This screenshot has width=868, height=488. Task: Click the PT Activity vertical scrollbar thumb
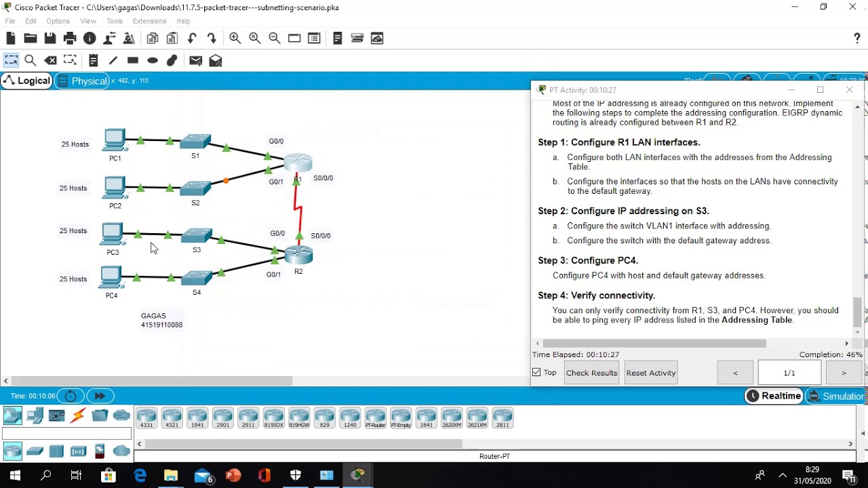pos(857,312)
